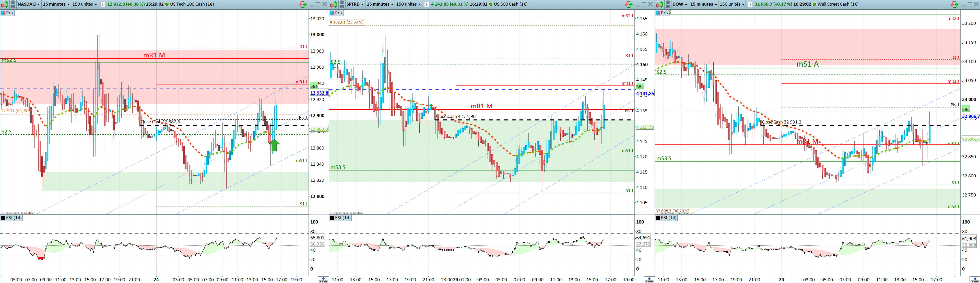Viewport: 980px width, 283px height.
Task: Open info icon on NASDAQ chart
Action: pyautogui.click(x=103, y=4)
